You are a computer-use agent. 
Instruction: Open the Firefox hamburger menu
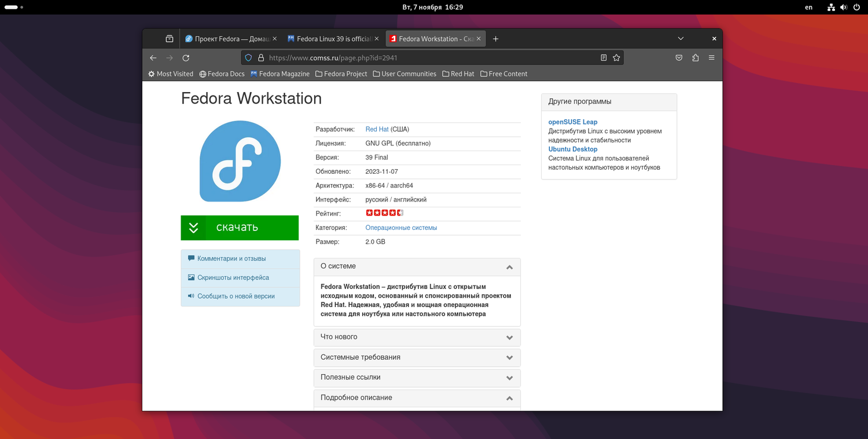712,58
